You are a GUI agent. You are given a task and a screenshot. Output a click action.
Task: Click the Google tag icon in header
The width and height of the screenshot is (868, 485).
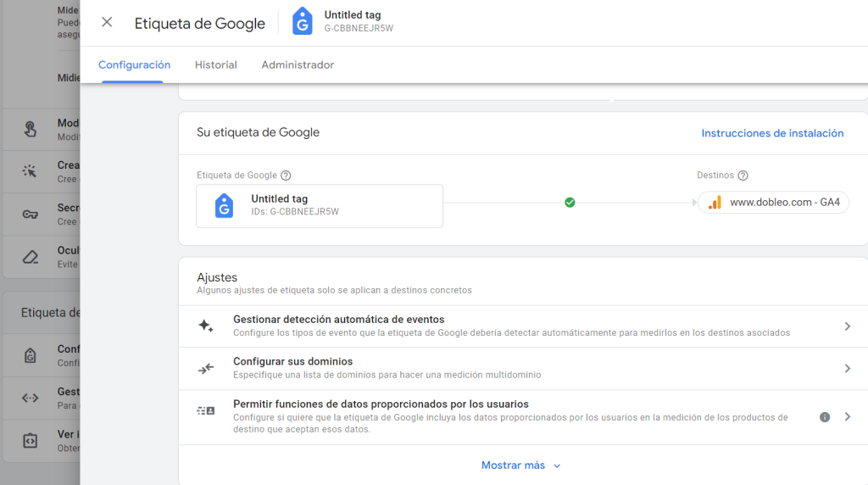[302, 22]
